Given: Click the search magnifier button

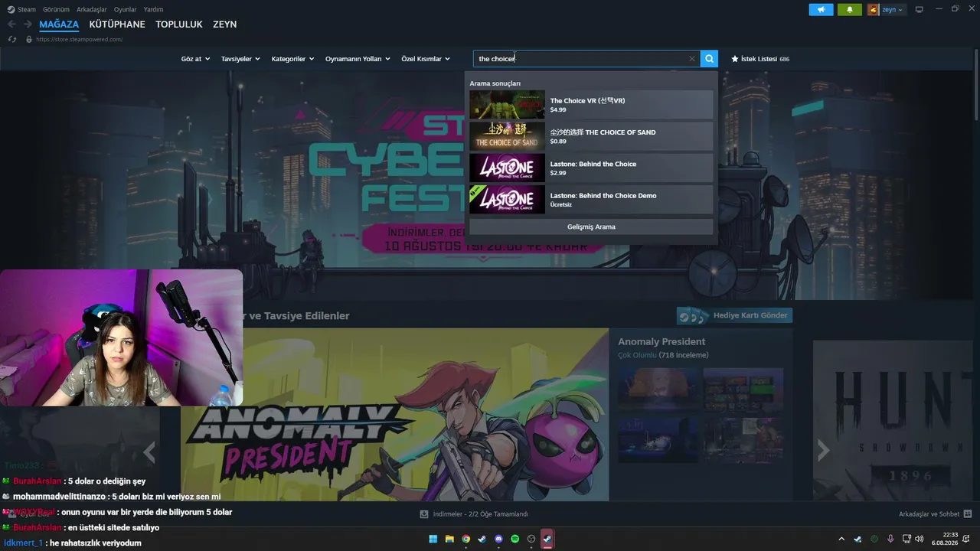Looking at the screenshot, I should [710, 58].
